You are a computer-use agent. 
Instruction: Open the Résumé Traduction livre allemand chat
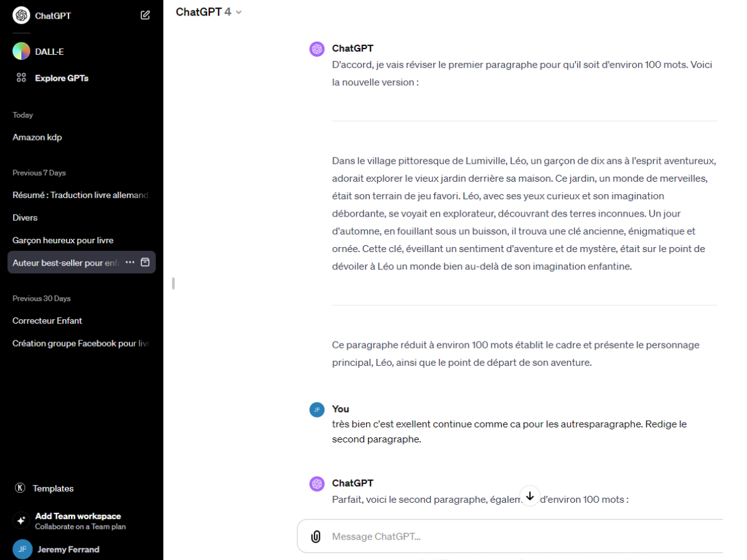tap(80, 195)
